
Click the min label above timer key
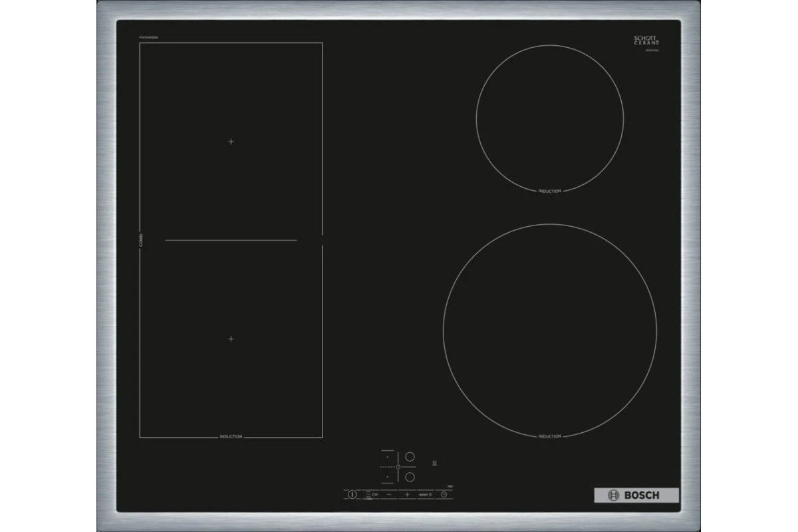click(450, 487)
